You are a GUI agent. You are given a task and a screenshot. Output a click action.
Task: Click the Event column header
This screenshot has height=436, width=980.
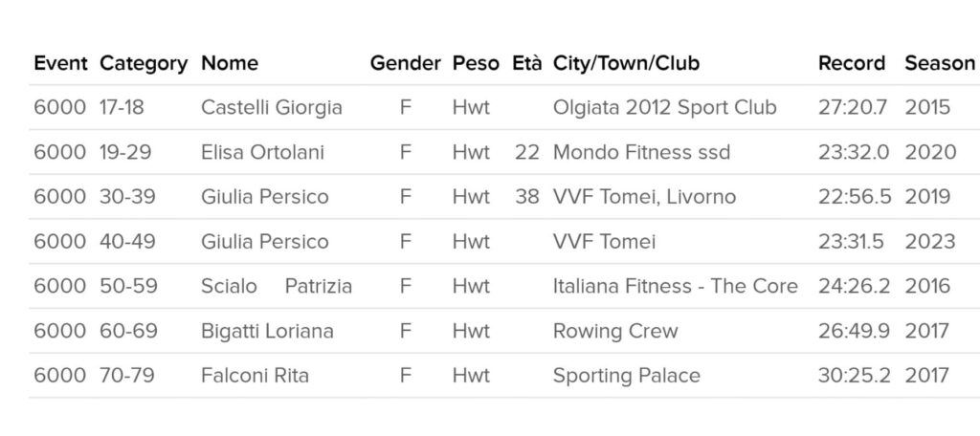click(60, 64)
